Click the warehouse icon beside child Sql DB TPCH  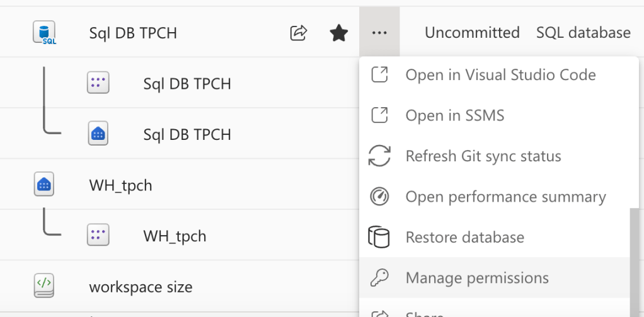click(x=98, y=134)
